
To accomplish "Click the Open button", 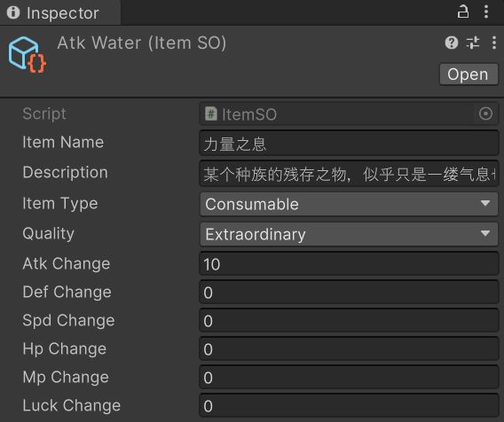I will coord(469,74).
